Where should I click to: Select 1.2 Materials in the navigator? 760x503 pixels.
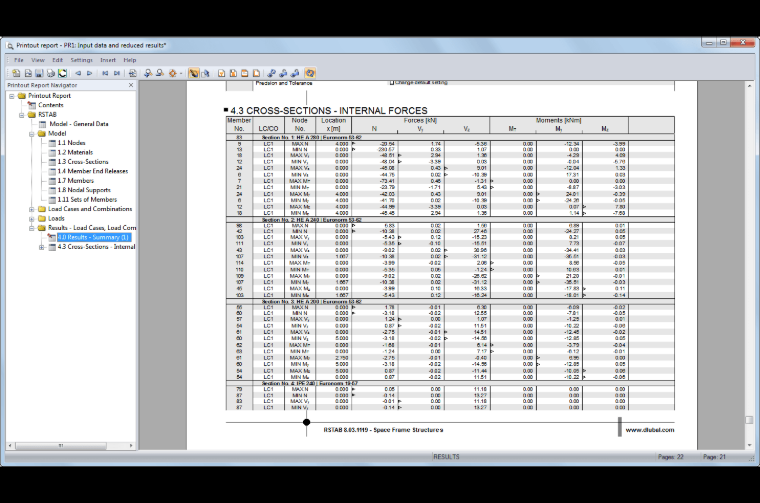[x=75, y=152]
